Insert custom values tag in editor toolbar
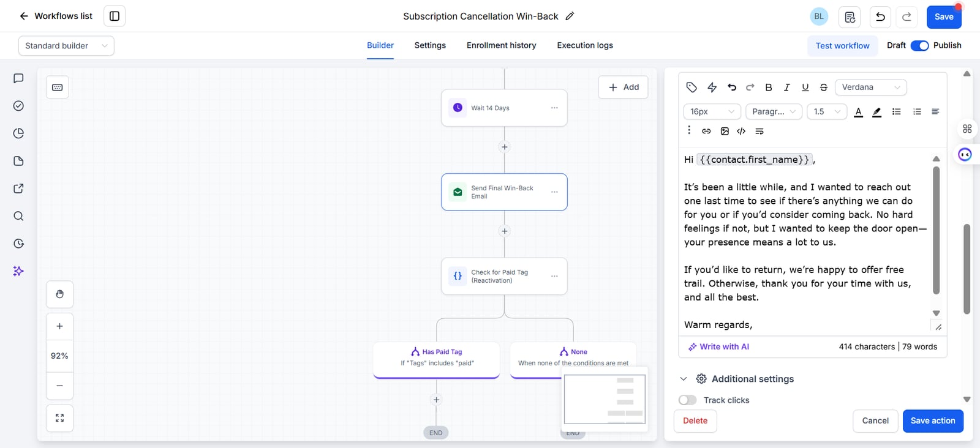This screenshot has height=448, width=980. tap(692, 88)
